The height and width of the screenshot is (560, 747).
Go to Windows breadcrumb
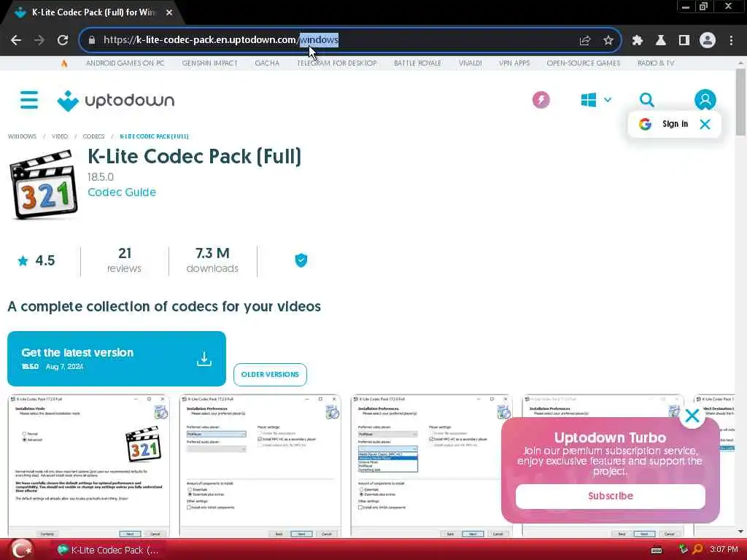pos(22,136)
